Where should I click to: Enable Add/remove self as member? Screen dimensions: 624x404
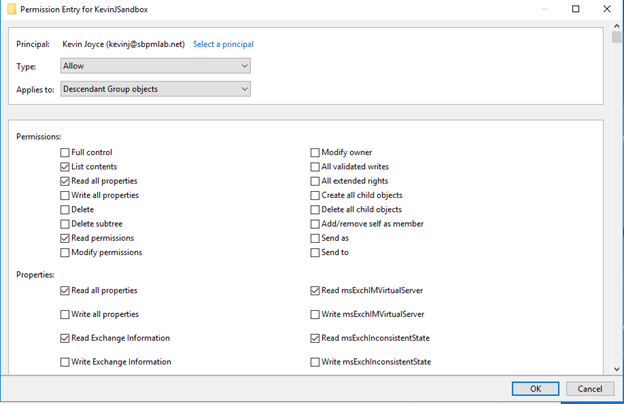pyautogui.click(x=315, y=224)
